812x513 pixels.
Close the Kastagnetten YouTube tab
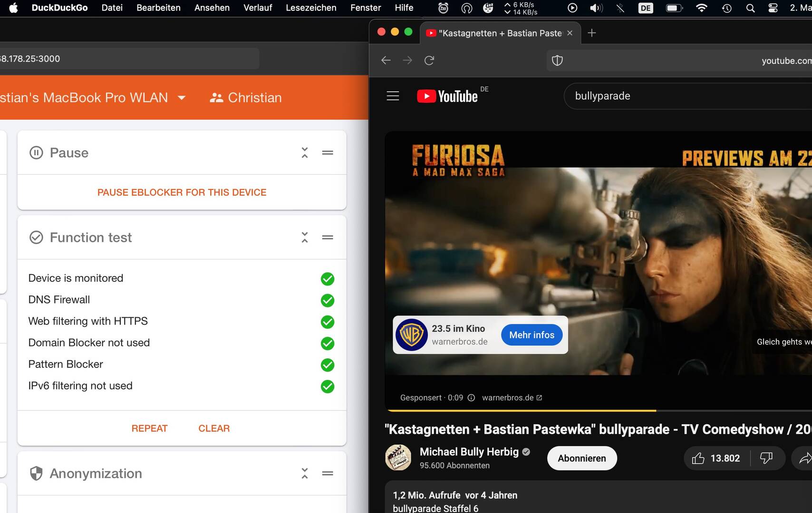click(570, 33)
